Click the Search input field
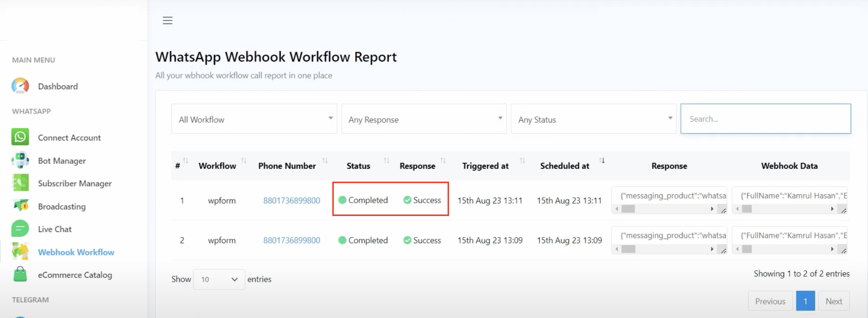868x318 pixels. (x=765, y=119)
